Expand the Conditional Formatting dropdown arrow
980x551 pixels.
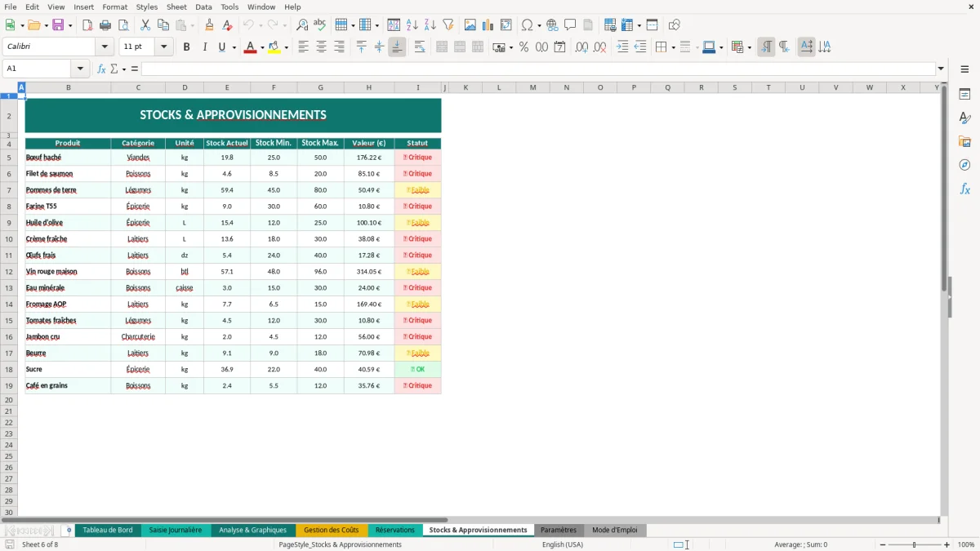749,47
